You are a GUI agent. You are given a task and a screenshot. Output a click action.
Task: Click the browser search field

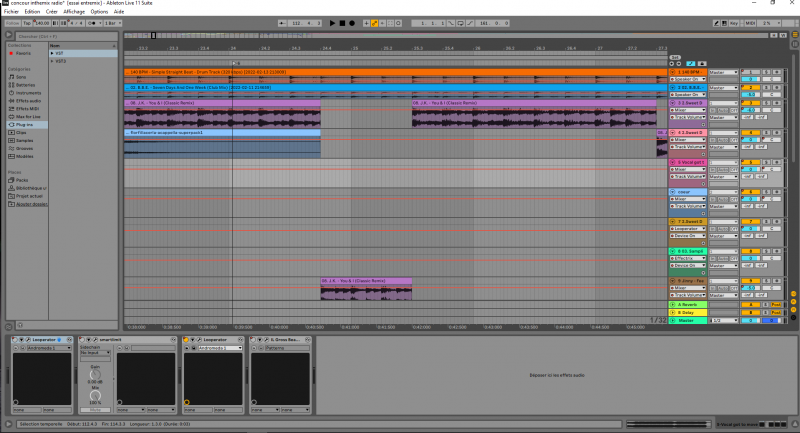(x=60, y=36)
